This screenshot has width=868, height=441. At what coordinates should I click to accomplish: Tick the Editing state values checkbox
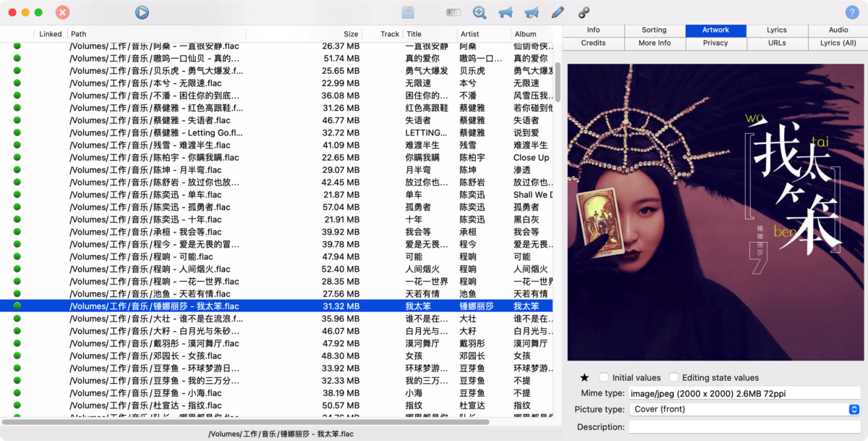673,377
